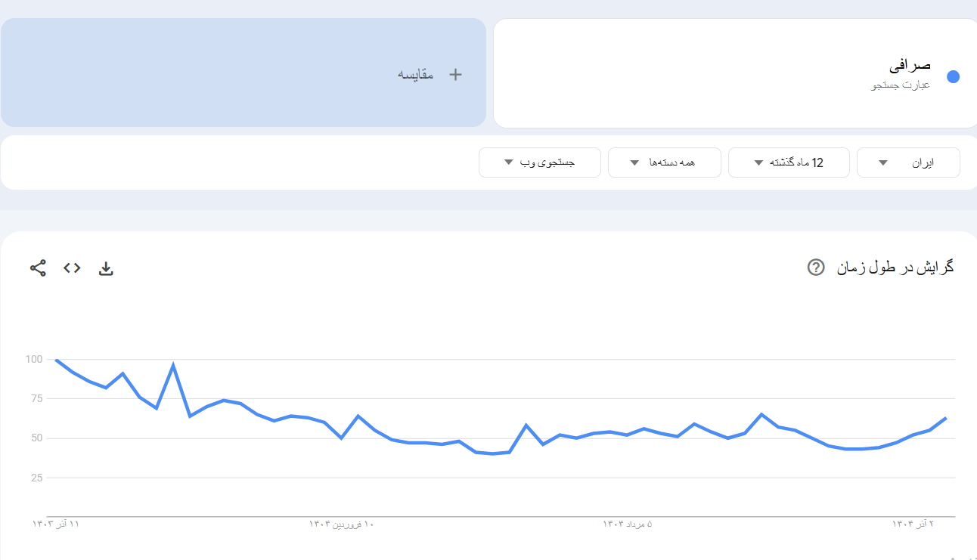Click the share icon above the chart
The width and height of the screenshot is (977, 560).
click(x=38, y=268)
